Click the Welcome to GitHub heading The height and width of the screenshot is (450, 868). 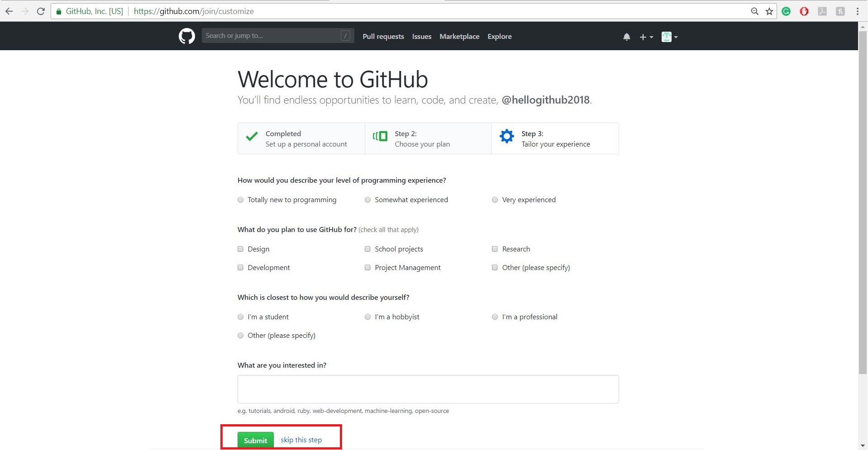click(333, 80)
